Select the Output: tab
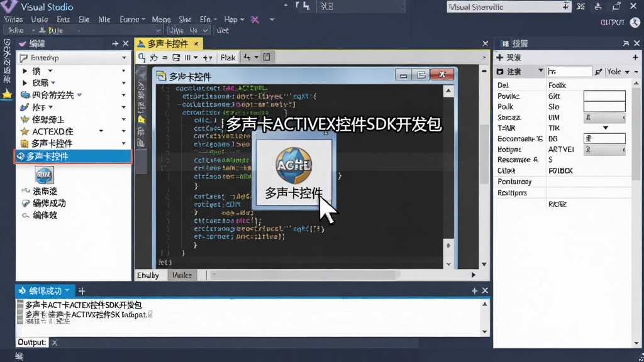 32,343
